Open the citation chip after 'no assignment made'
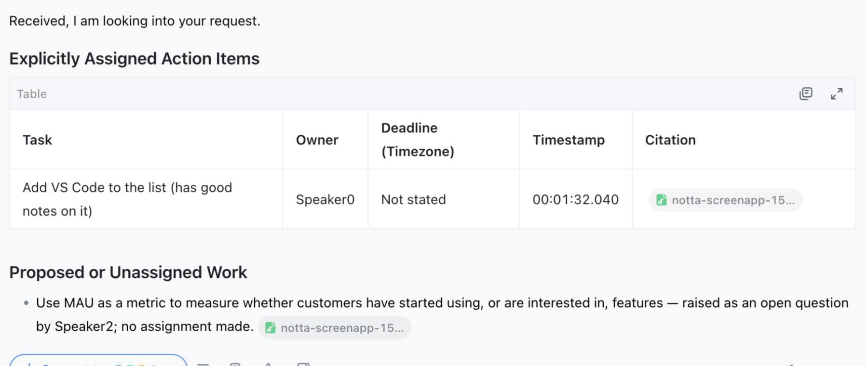The image size is (868, 366). click(x=335, y=327)
